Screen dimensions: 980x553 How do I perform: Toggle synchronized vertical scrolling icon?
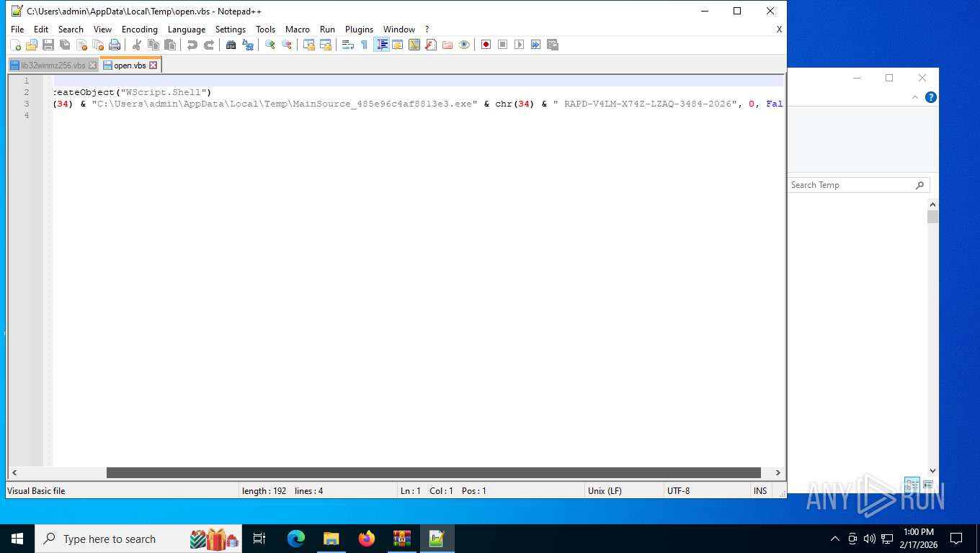point(309,45)
